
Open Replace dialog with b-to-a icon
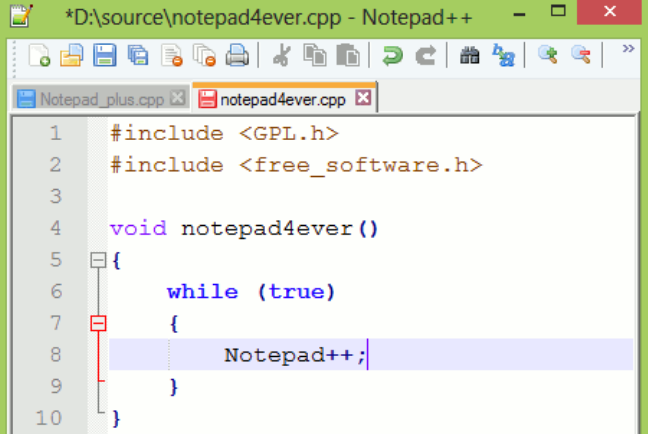[x=503, y=55]
